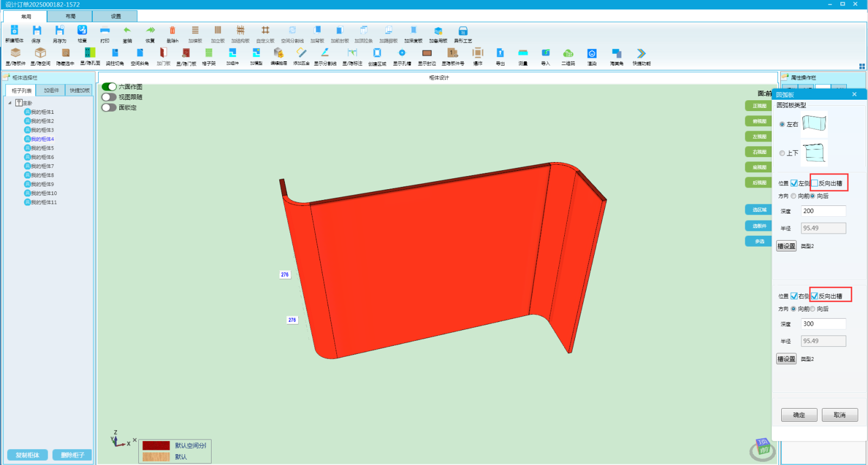
Task: Uncheck 反向出槽 for the right side
Action: [x=815, y=296]
